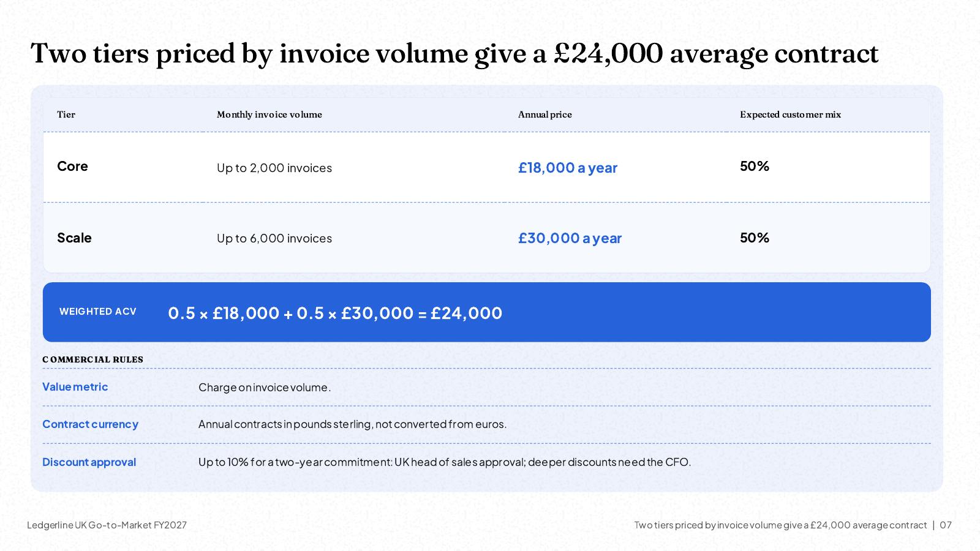The image size is (980, 551).
Task: Click the footer slide title text
Action: point(780,525)
